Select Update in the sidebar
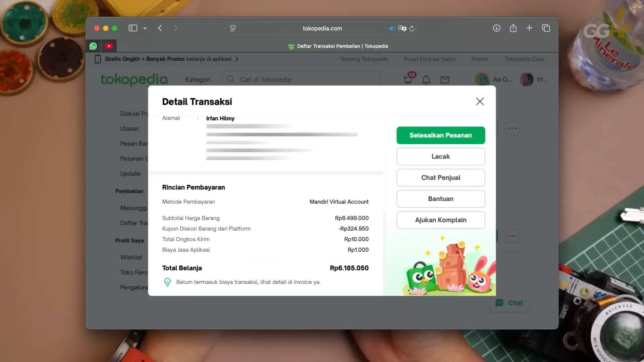This screenshot has width=644, height=362. point(130,174)
